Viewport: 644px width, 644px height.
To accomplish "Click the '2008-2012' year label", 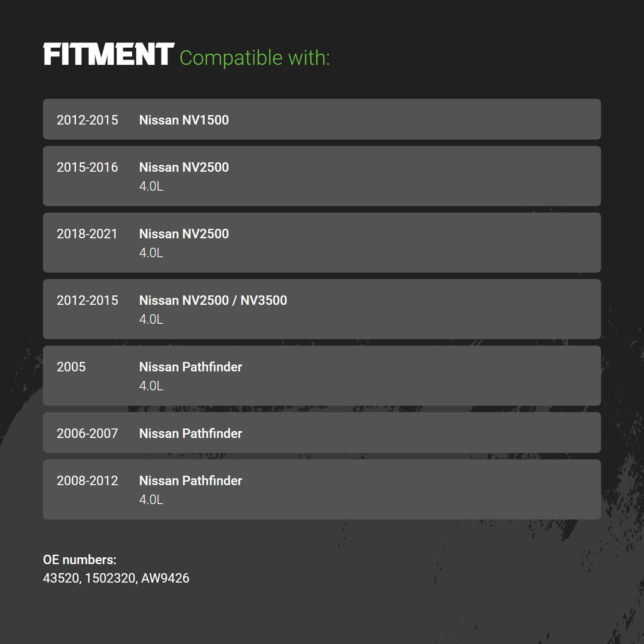I will pos(87,480).
